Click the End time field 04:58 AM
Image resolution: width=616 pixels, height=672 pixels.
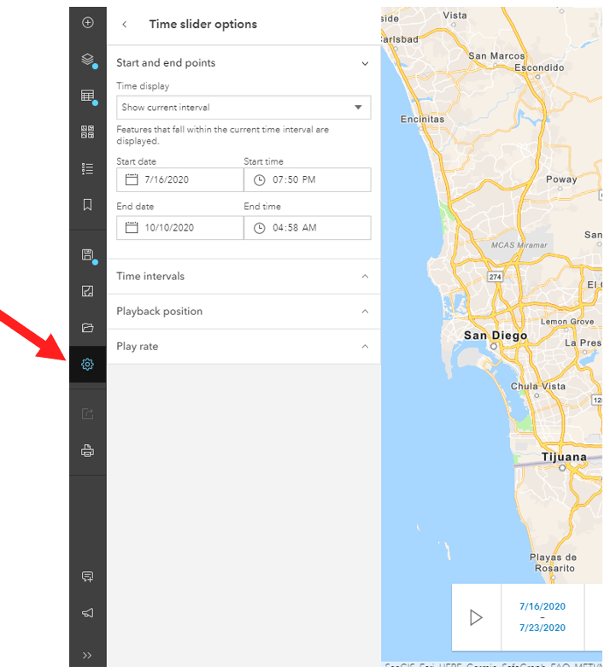point(308,228)
